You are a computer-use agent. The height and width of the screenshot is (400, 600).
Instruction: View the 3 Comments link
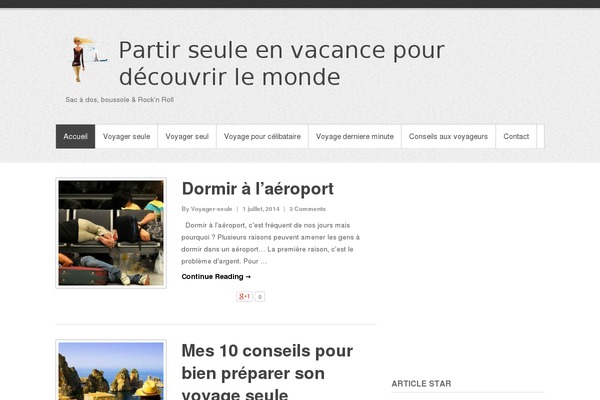(307, 209)
